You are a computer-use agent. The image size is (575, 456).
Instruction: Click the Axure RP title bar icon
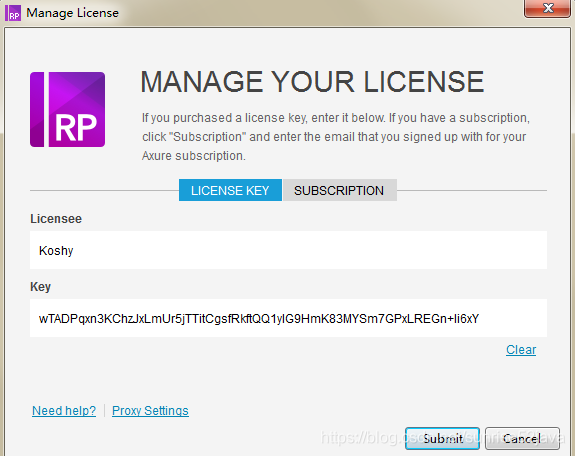(13, 13)
